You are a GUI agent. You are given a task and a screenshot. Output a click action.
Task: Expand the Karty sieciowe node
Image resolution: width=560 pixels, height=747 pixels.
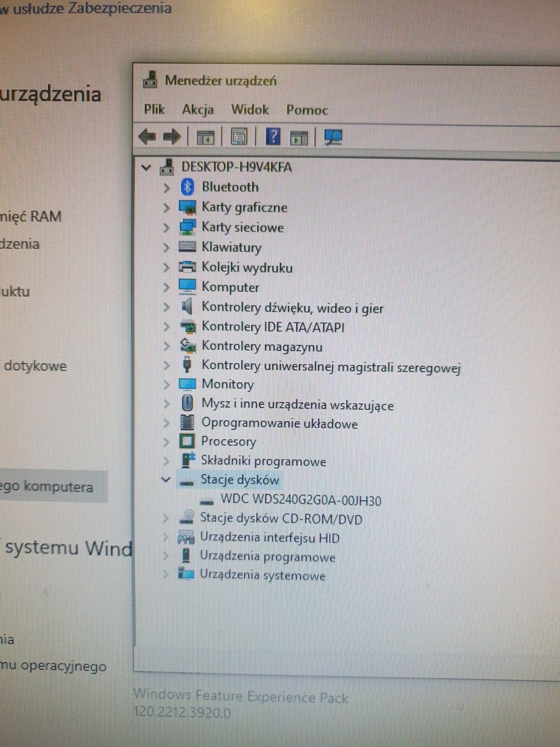tap(166, 227)
